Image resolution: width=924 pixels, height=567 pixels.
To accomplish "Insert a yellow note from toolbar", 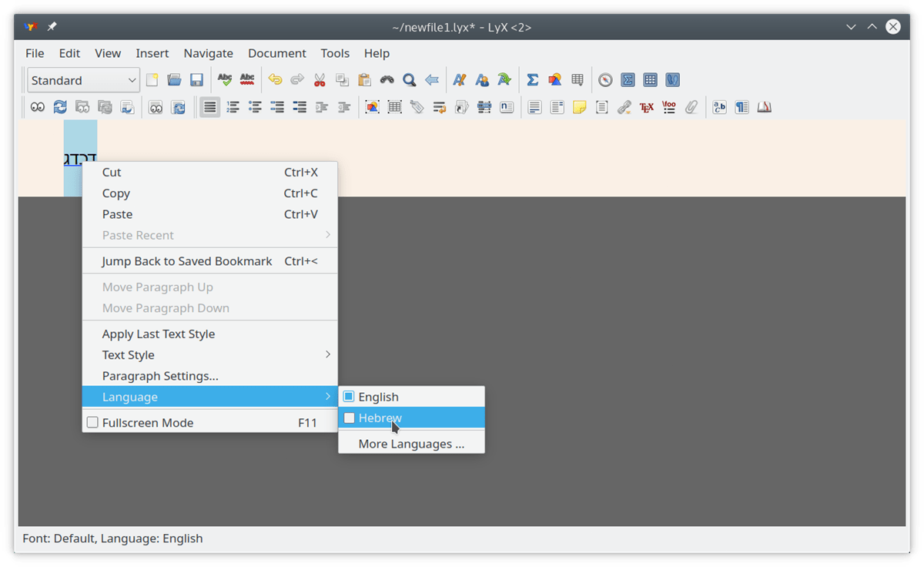I will coord(579,107).
